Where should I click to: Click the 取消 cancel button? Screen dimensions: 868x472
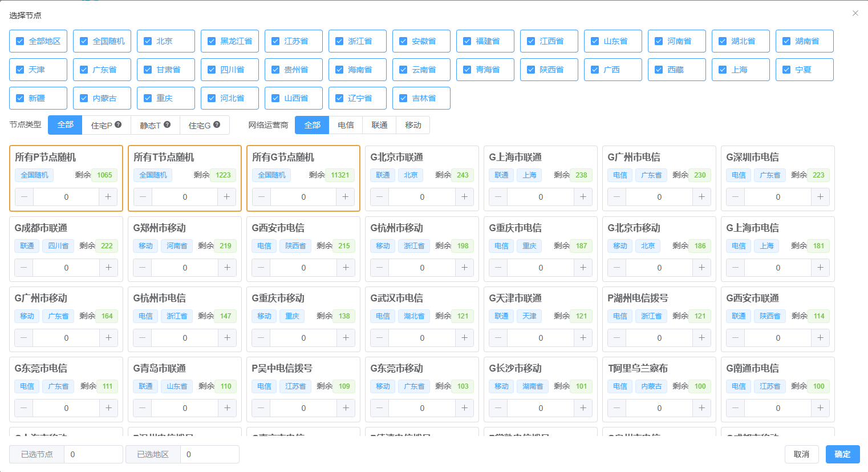[801, 454]
